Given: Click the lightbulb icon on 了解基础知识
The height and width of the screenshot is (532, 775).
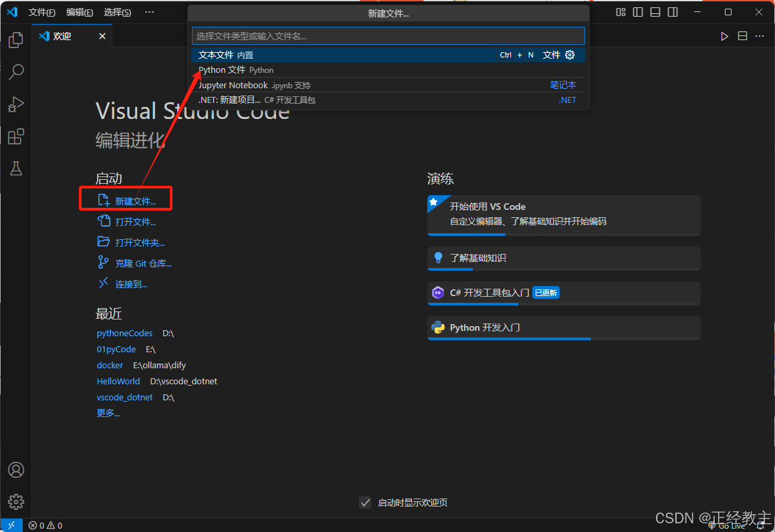Looking at the screenshot, I should [438, 258].
